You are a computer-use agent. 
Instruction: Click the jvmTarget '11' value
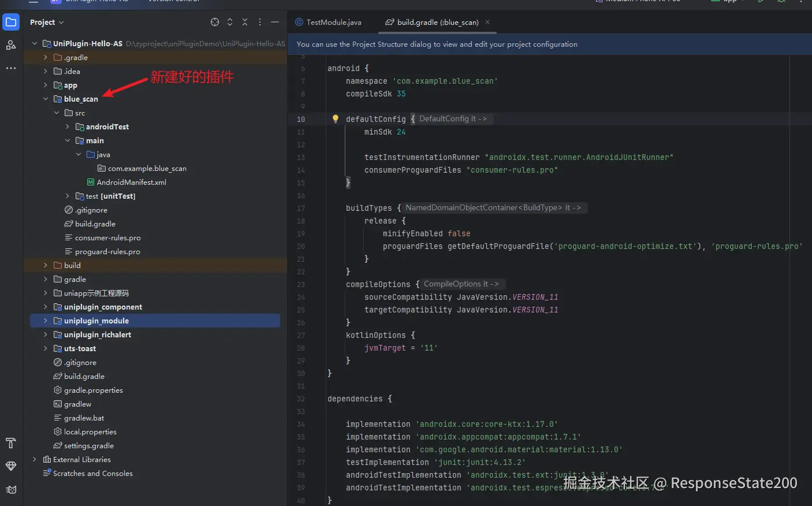click(x=429, y=348)
